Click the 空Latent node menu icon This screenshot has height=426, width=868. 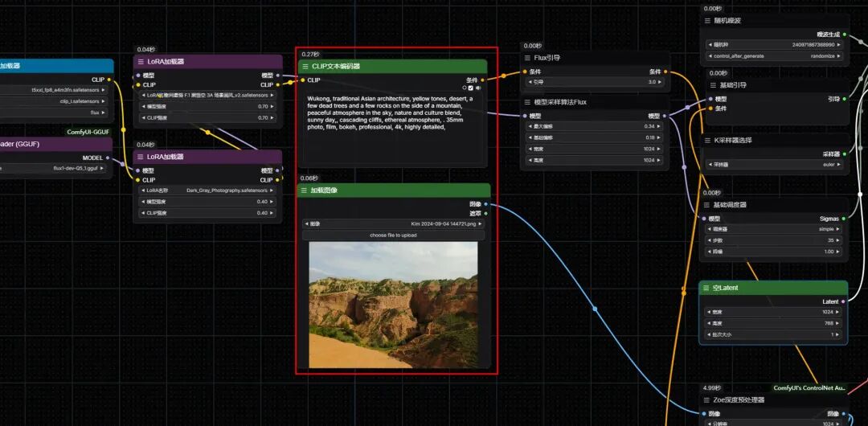706,288
